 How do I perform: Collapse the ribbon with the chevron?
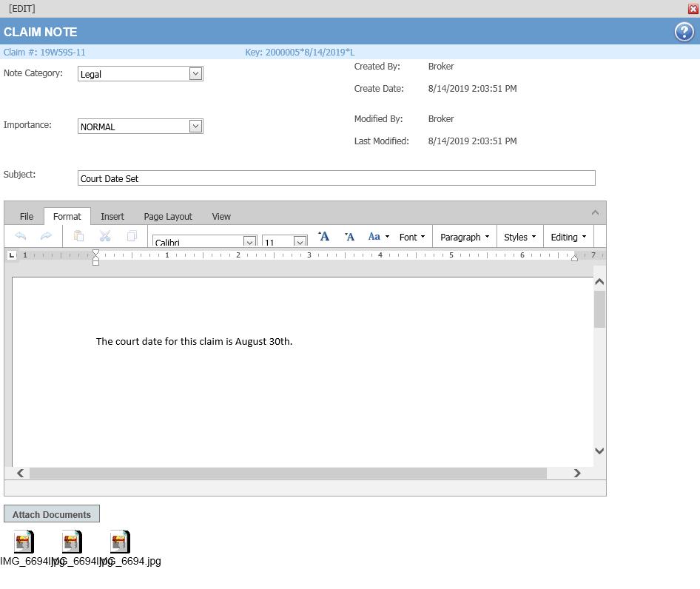tap(595, 213)
